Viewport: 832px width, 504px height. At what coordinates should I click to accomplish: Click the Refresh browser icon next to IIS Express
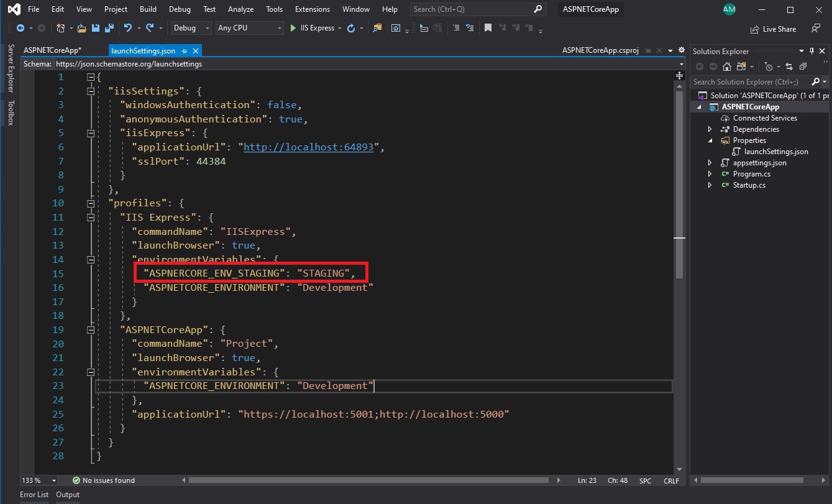click(351, 28)
